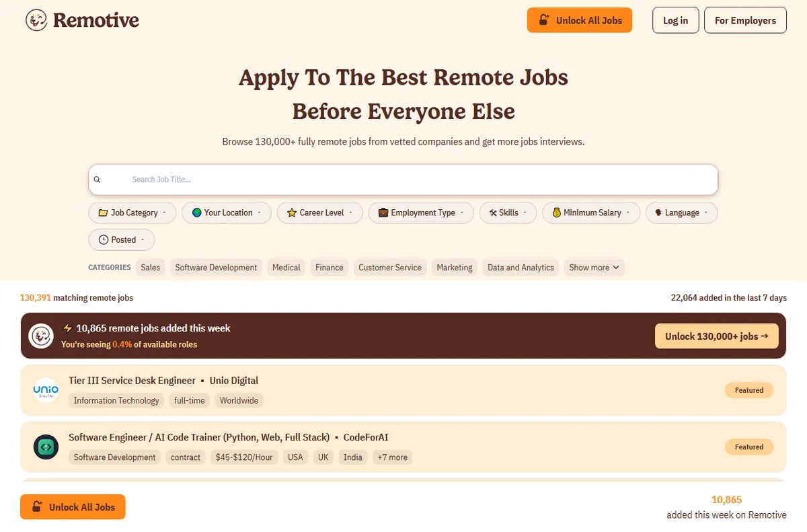Click the 10,865 count at bottom right

point(726,500)
